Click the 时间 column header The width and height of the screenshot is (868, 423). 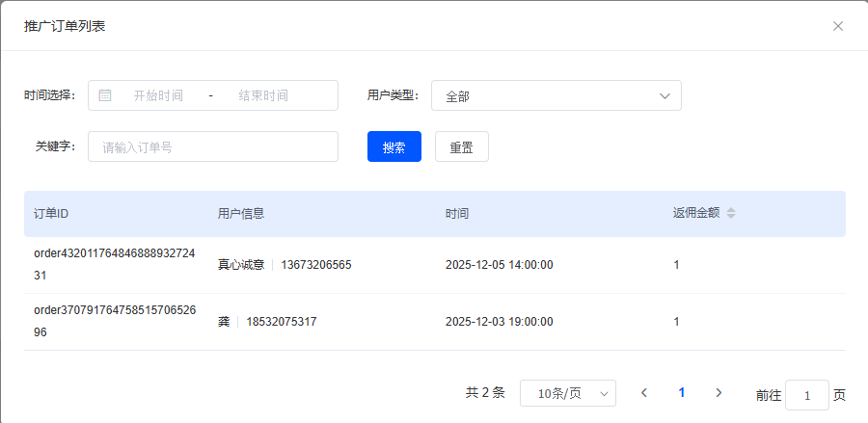pos(457,213)
